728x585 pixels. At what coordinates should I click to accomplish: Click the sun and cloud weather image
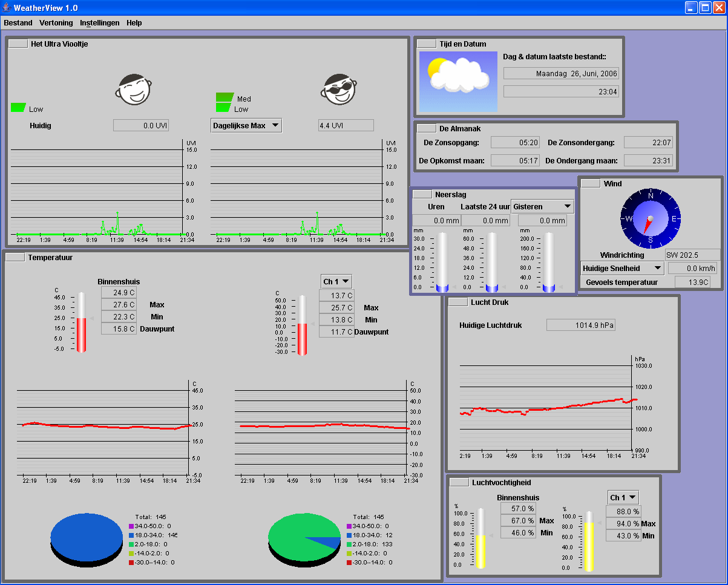(458, 82)
